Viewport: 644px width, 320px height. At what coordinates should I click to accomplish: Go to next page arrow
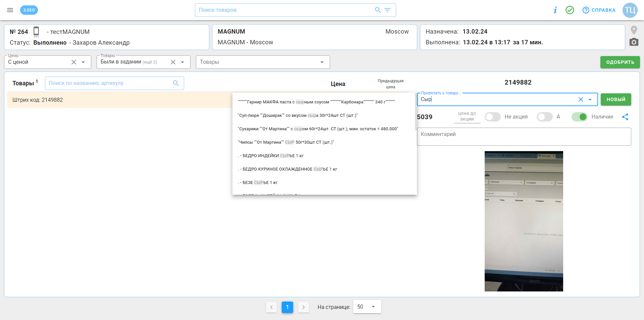tap(304, 307)
